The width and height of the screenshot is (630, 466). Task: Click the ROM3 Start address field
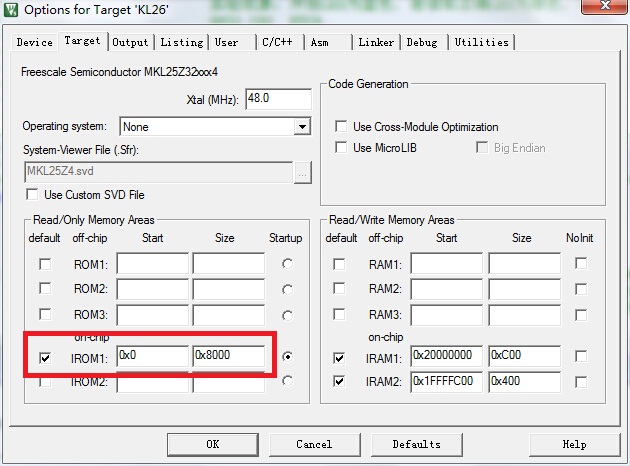tap(152, 315)
